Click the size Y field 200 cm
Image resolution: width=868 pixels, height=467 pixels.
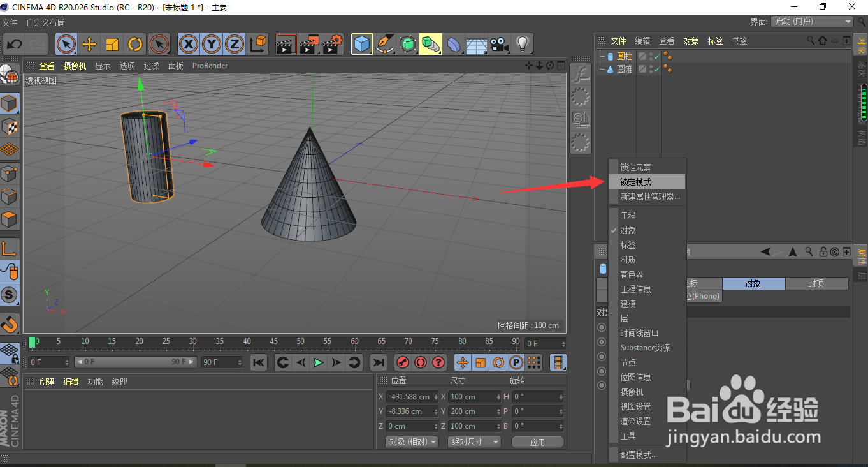tap(474, 411)
